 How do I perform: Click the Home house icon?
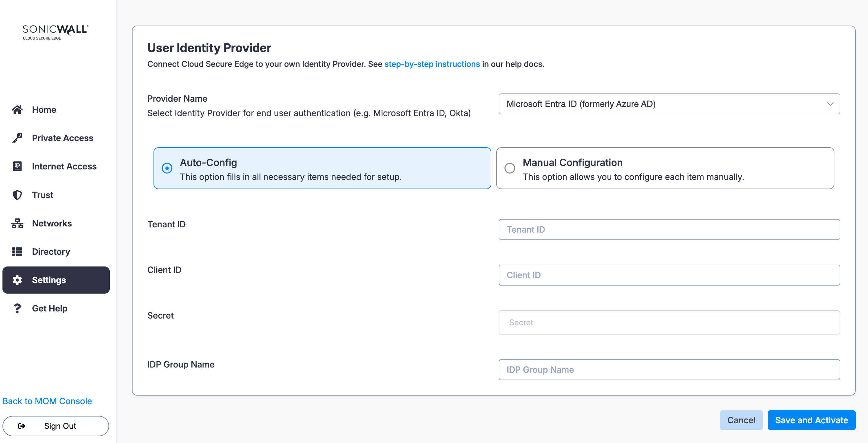(x=17, y=109)
